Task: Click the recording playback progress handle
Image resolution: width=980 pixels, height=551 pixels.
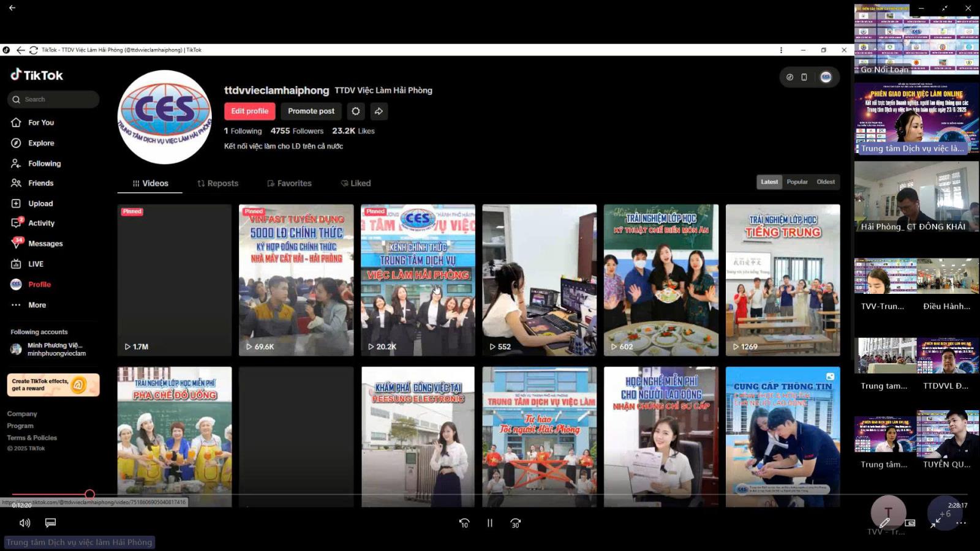Action: coord(90,494)
